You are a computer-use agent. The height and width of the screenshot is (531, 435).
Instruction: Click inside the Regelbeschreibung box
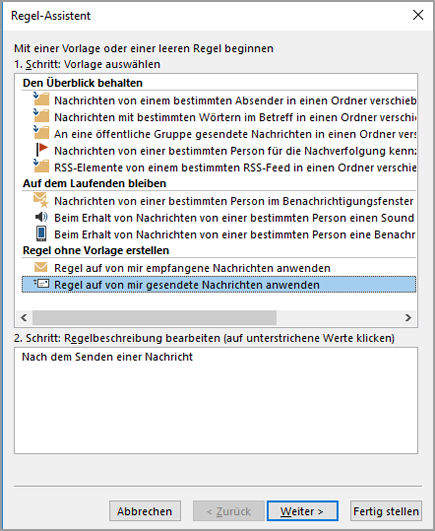(216, 400)
